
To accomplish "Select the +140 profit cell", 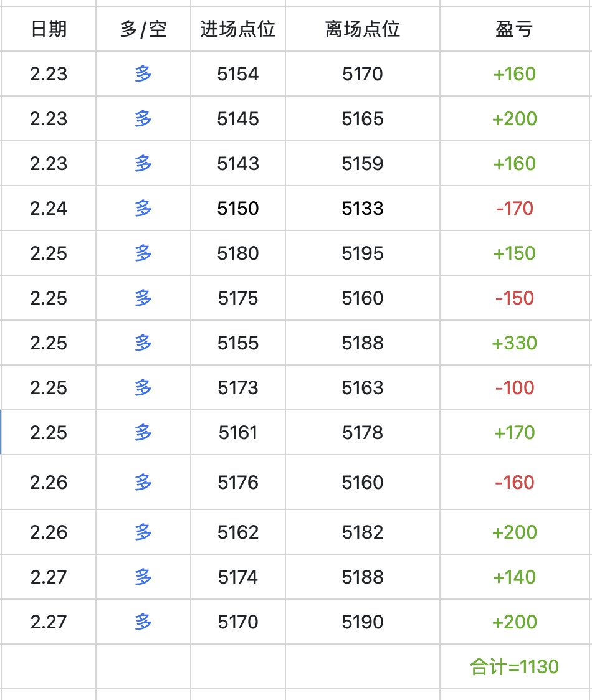I will (515, 577).
